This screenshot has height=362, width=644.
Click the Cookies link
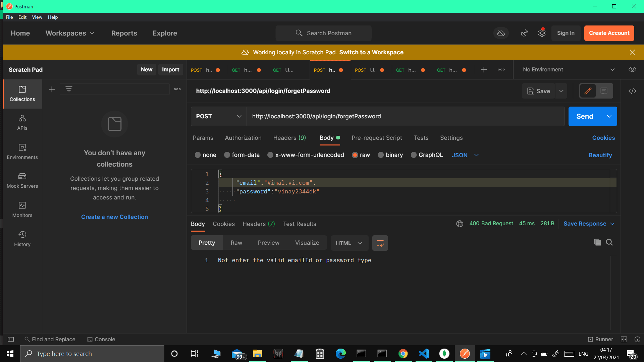click(603, 138)
